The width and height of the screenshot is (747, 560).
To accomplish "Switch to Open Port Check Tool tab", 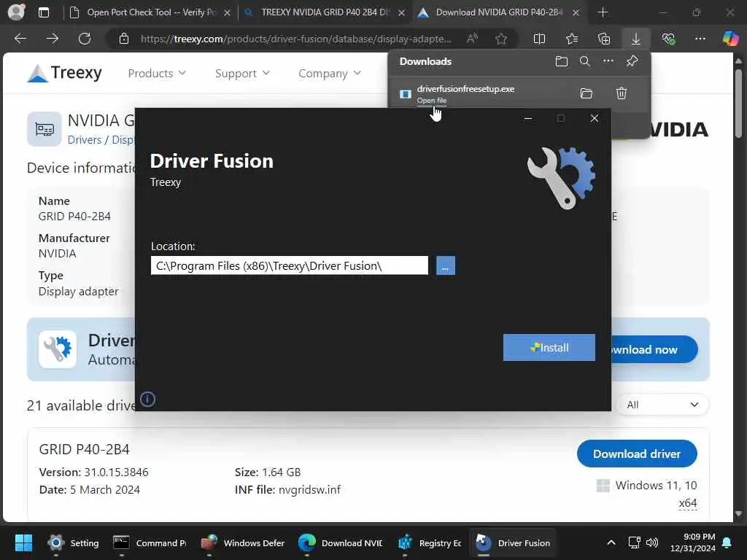I will click(x=150, y=12).
